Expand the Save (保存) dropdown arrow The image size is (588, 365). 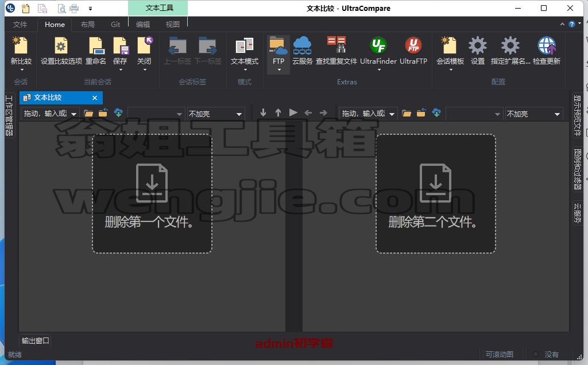point(121,69)
